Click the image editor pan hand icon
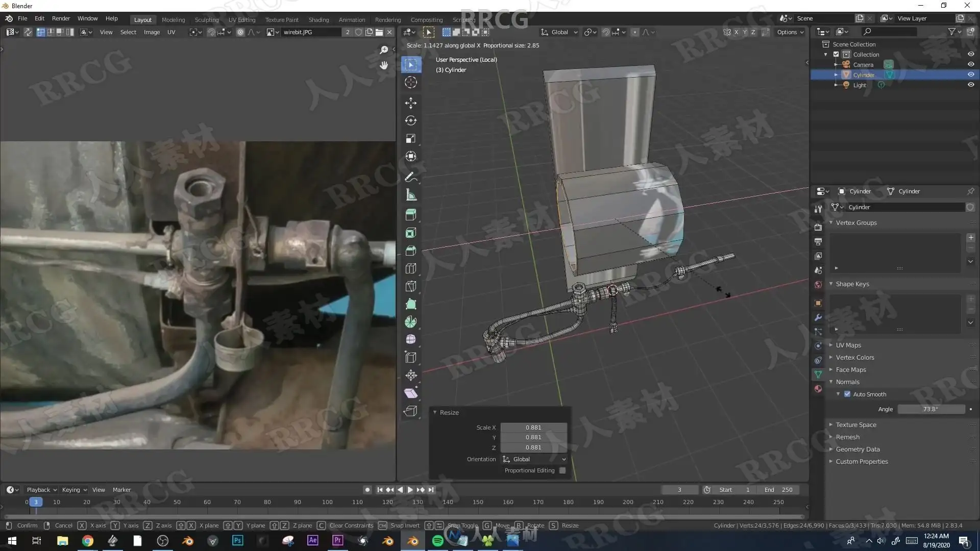The width and height of the screenshot is (980, 551). [x=384, y=65]
